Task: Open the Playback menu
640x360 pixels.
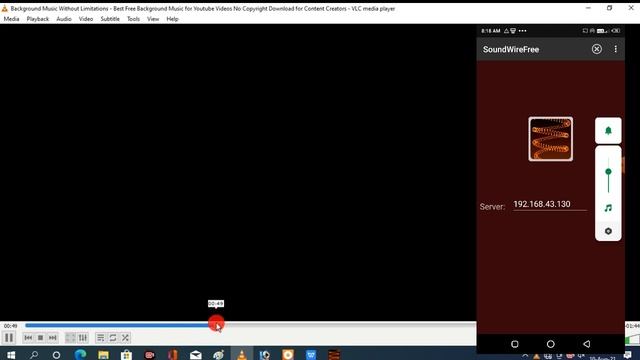Action: click(38, 19)
